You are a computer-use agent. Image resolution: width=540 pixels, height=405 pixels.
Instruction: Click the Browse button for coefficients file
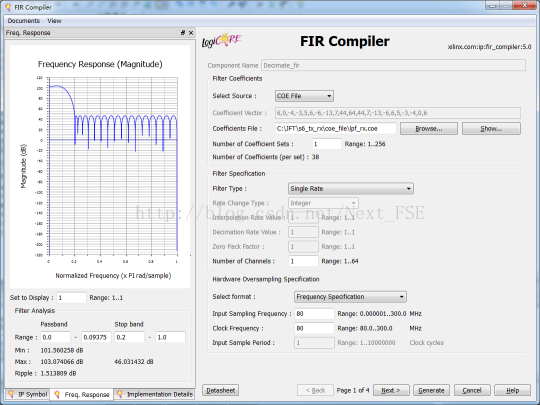tap(429, 128)
